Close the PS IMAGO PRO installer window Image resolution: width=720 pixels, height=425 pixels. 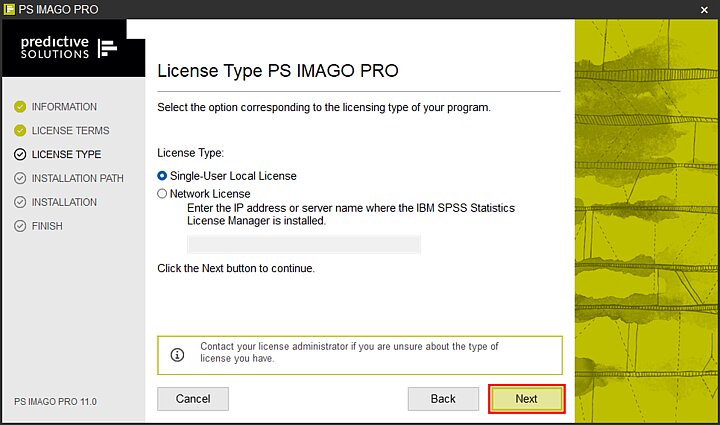[704, 10]
